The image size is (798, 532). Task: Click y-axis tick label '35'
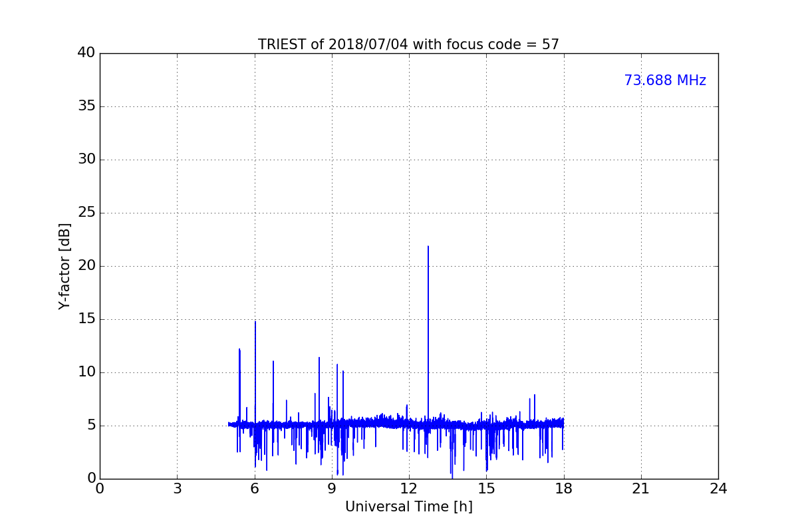[86, 106]
